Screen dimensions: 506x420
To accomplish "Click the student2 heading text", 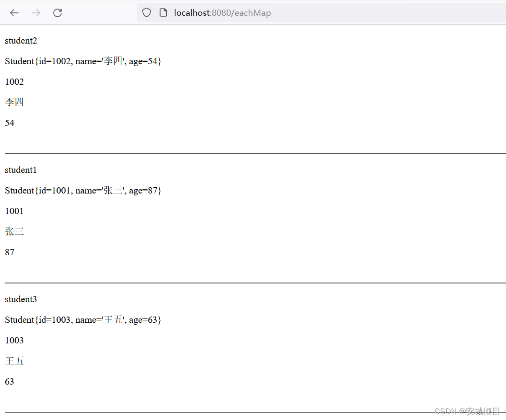I will 21,41.
